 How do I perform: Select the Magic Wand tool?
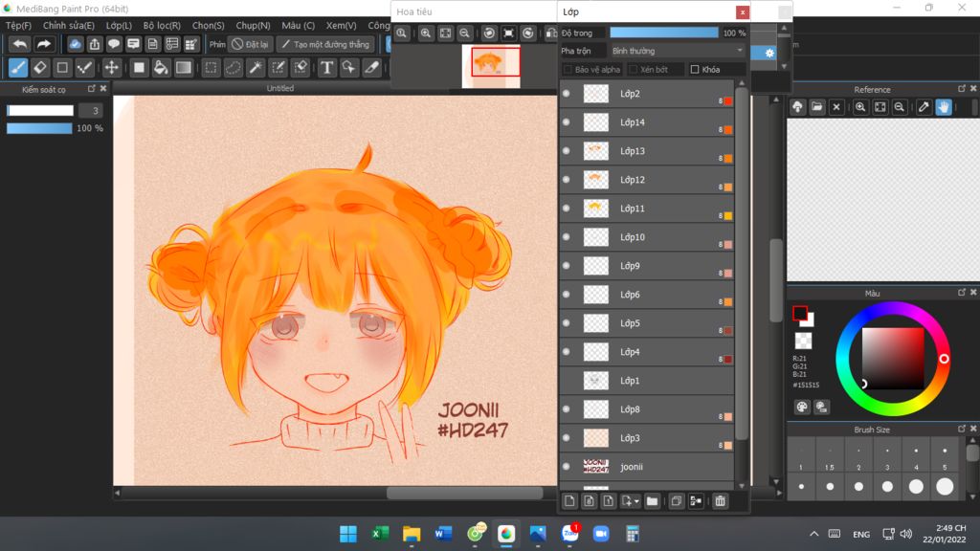coord(256,68)
